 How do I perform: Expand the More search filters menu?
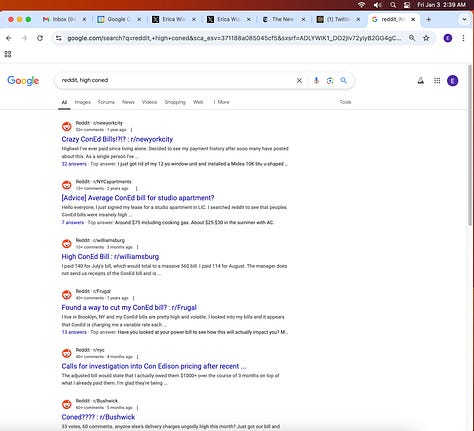[221, 102]
